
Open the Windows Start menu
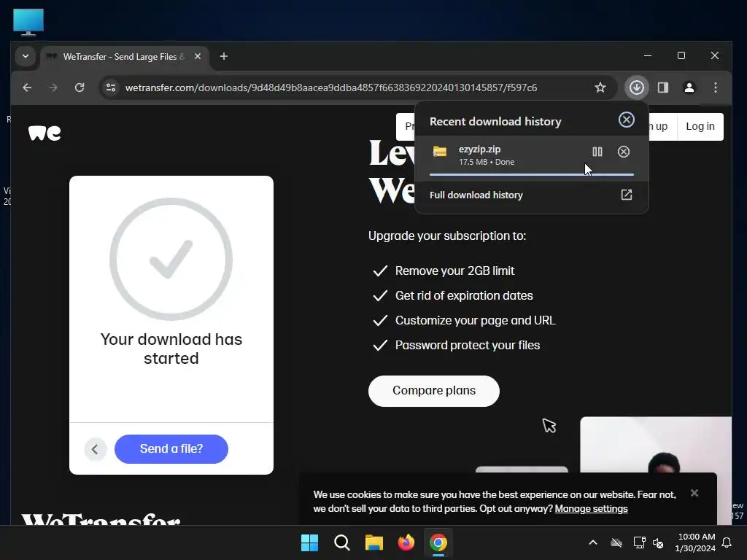[x=309, y=542]
